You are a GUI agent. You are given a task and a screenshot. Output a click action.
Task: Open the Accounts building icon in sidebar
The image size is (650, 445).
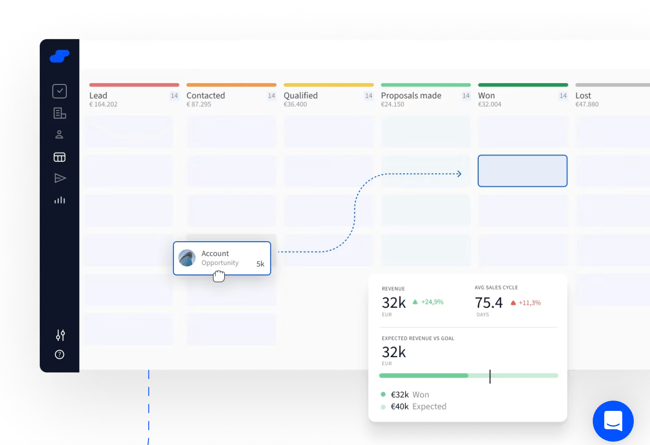(59, 113)
